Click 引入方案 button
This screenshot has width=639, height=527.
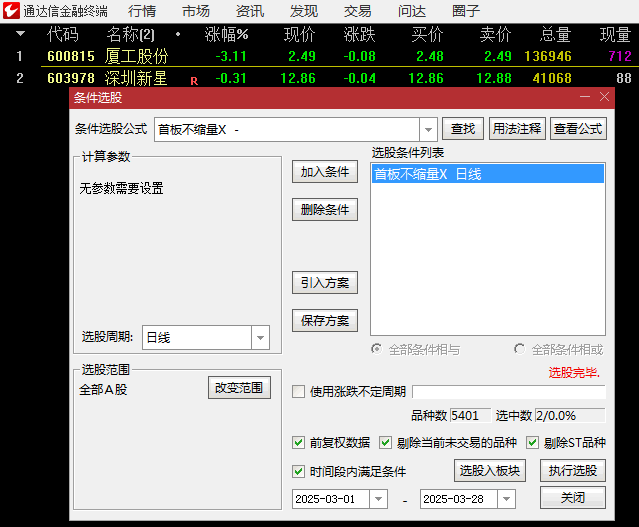[x=325, y=282]
